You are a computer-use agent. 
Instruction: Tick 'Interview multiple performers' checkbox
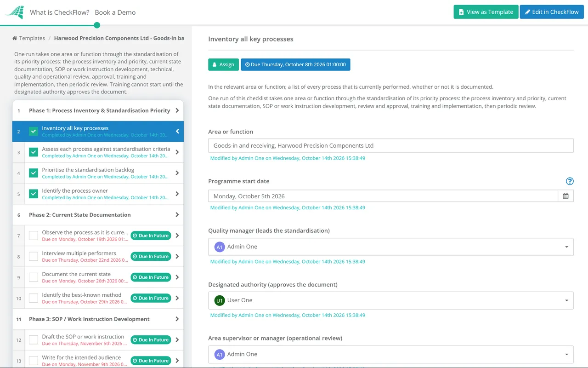[34, 256]
